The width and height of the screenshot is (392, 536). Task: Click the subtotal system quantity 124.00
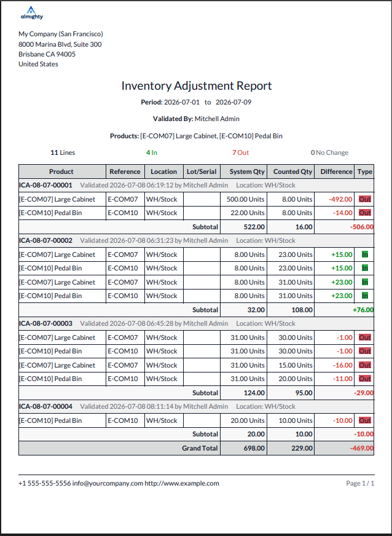tap(254, 393)
